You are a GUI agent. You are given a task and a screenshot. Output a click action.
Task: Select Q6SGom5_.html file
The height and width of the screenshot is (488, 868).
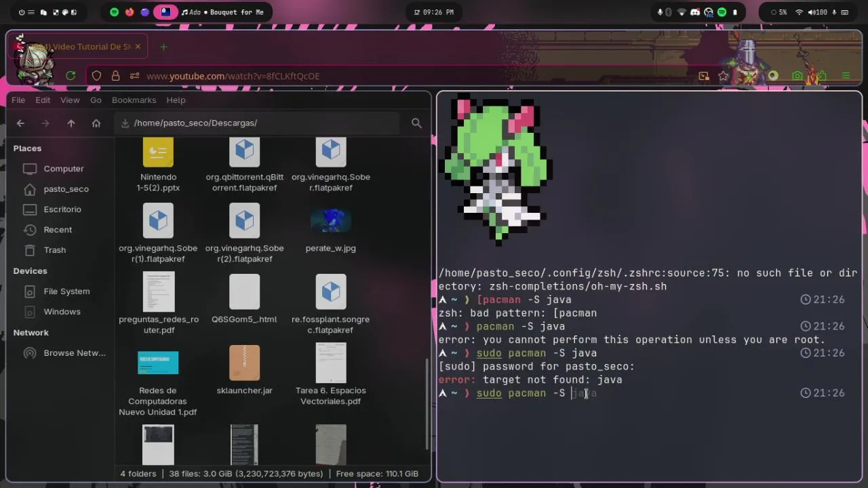[244, 299]
